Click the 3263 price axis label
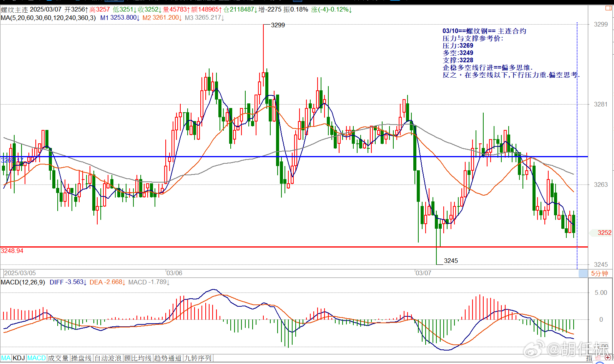 (x=601, y=184)
